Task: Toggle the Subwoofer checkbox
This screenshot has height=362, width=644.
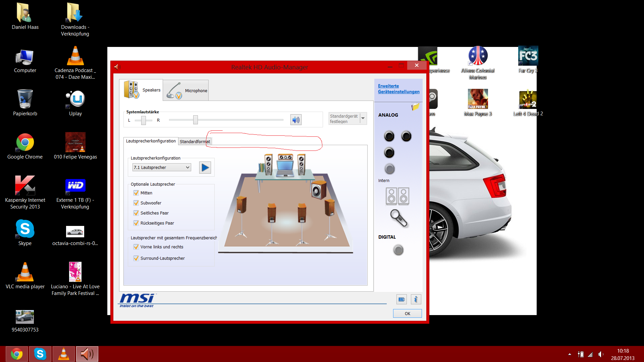Action: pyautogui.click(x=136, y=203)
